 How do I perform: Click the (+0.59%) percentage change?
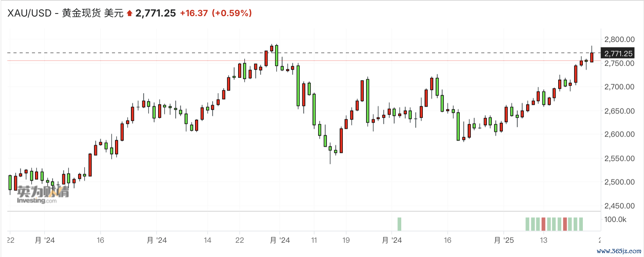click(232, 13)
